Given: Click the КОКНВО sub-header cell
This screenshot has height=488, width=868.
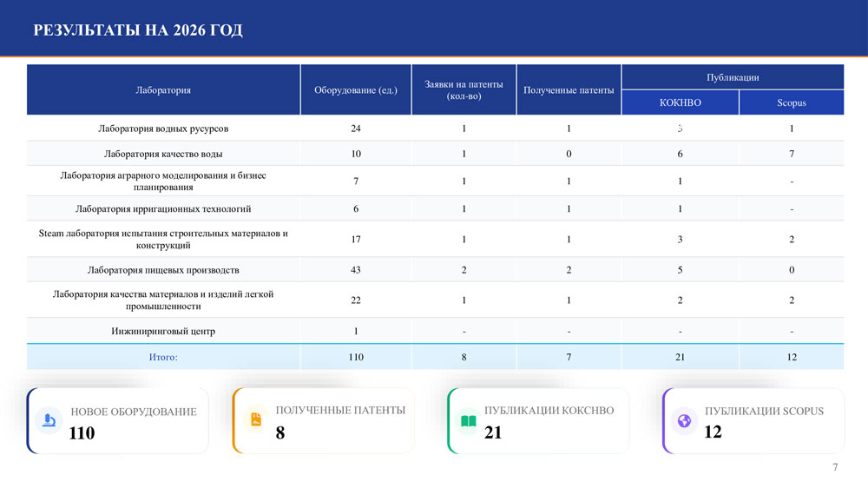Looking at the screenshot, I should point(680,102).
